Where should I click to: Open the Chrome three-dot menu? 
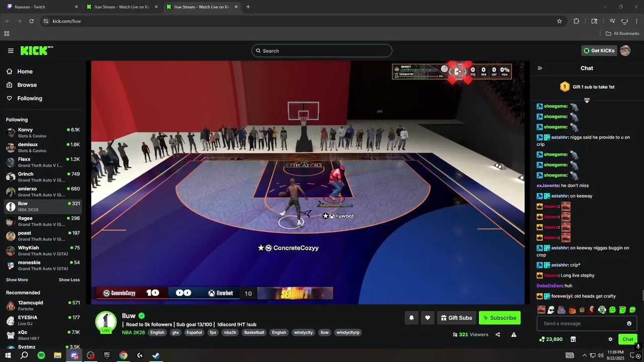[636, 21]
